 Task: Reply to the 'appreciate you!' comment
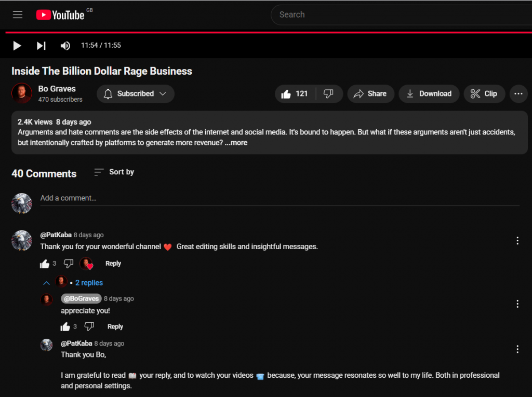(x=115, y=327)
